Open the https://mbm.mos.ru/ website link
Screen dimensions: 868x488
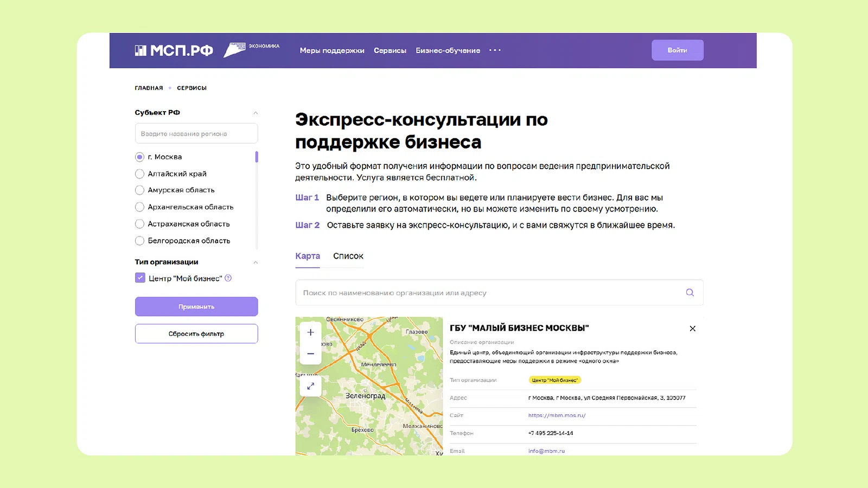click(557, 415)
